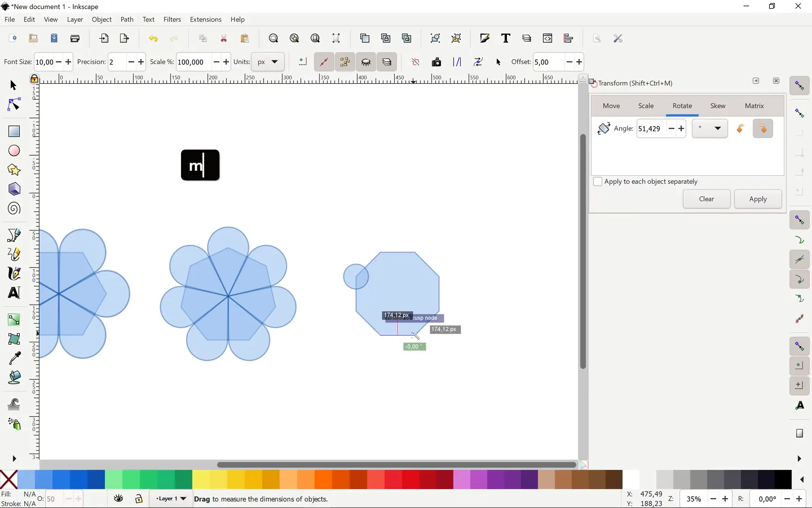This screenshot has width=812, height=508.
Task: Open the Filters menu
Action: [x=172, y=19]
